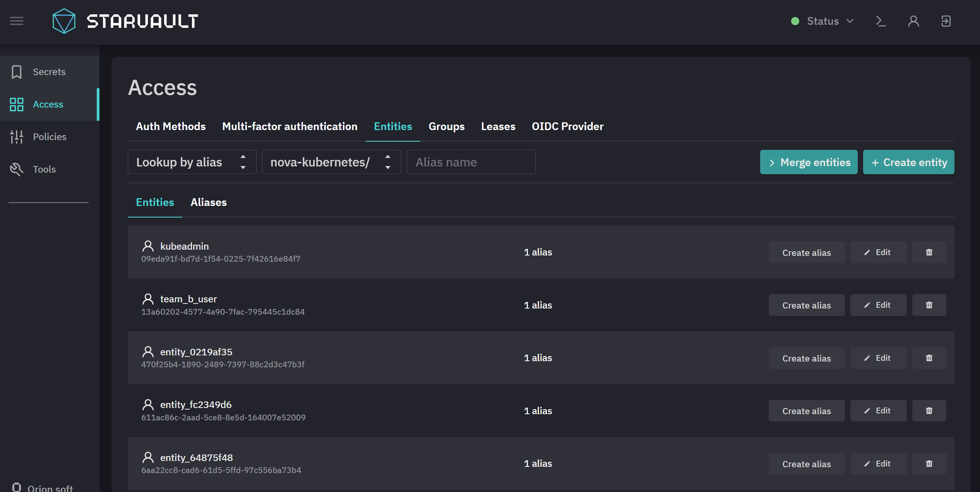Delete the kubeadmin entity
Screen dimensions: 980x492
coord(929,252)
